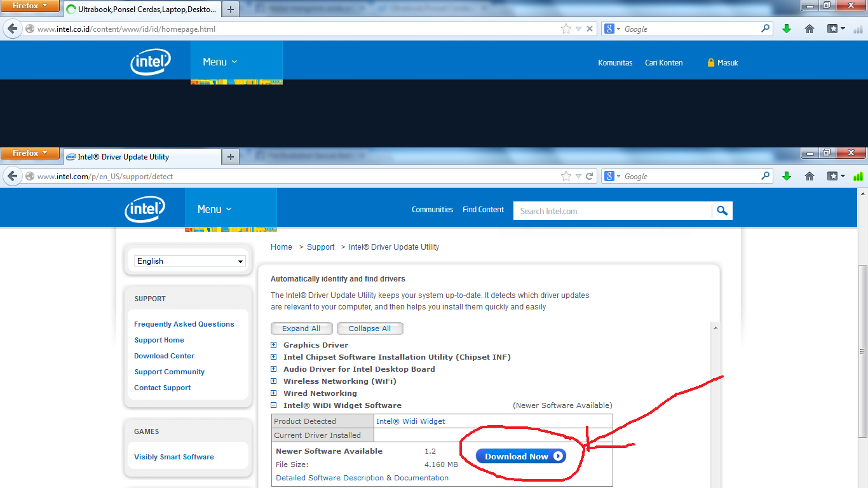
Task: Open Firefox menu button in lower window
Action: (x=30, y=153)
